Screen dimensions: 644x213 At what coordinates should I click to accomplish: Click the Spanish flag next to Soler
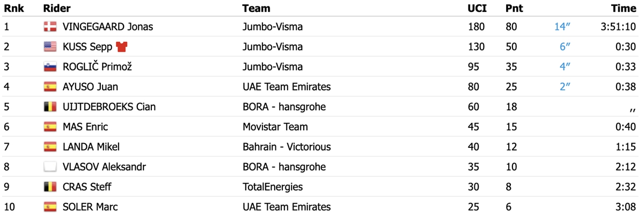[50, 207]
